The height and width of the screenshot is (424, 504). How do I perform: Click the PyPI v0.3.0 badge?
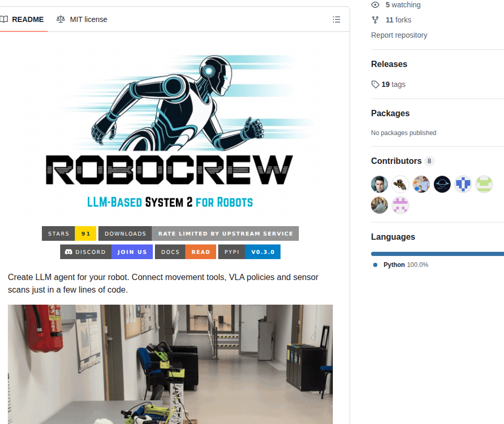249,252
